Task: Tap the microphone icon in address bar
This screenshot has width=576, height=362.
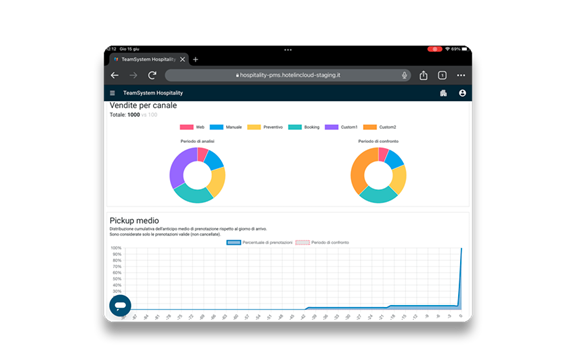Action: click(x=404, y=75)
